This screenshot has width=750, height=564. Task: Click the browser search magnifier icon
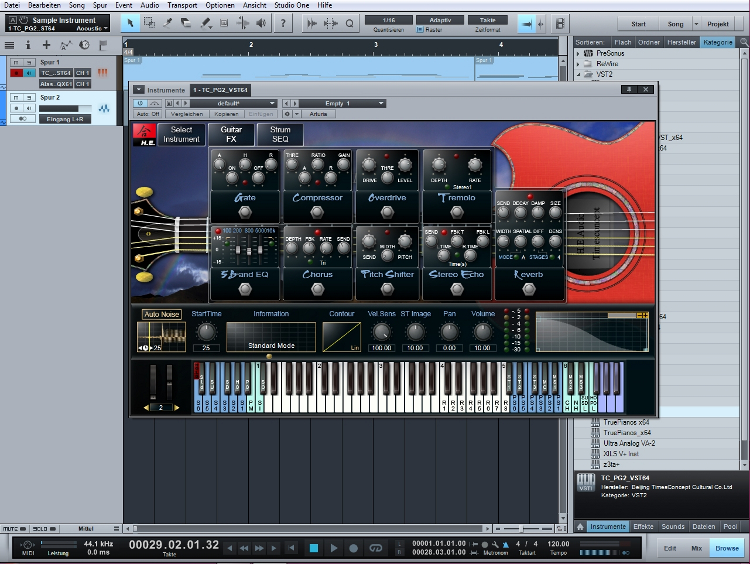[x=744, y=42]
